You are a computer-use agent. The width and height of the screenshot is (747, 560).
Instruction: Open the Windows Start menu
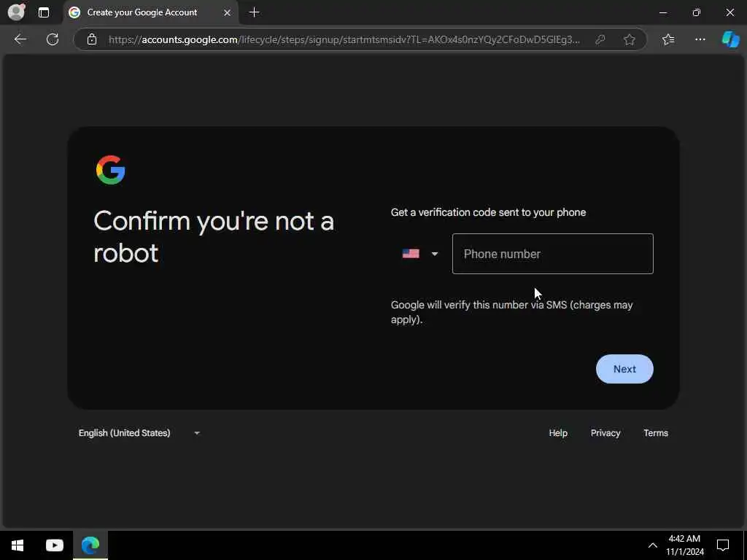point(18,545)
